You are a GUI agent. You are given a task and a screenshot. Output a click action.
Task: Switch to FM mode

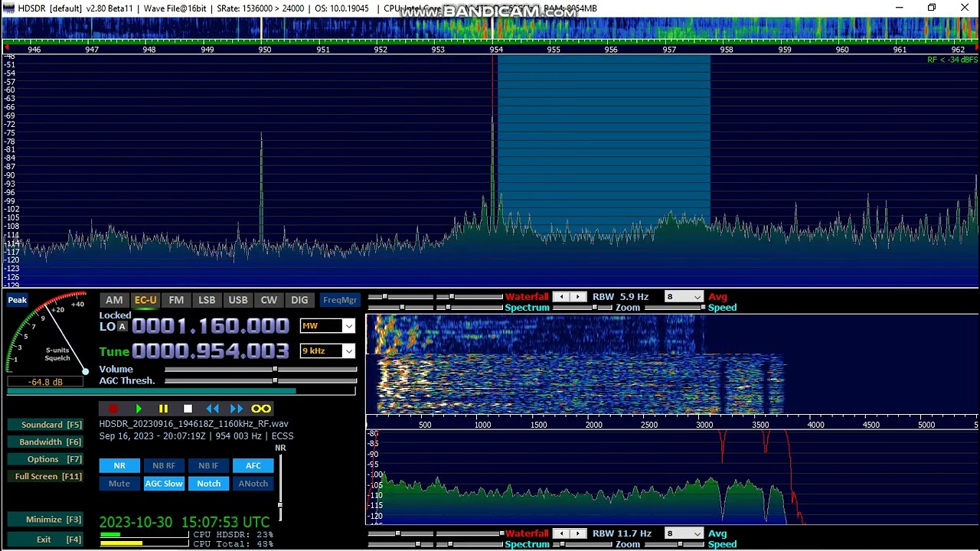(176, 300)
